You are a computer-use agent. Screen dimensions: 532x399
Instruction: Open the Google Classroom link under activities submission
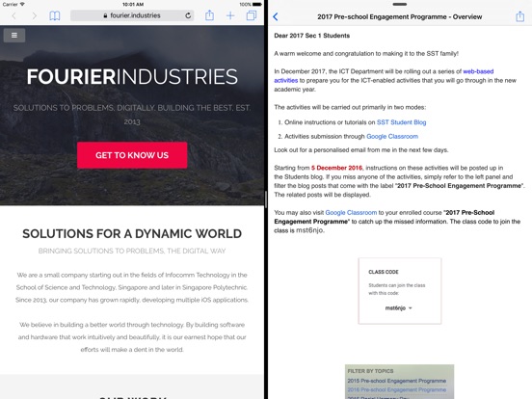pyautogui.click(x=392, y=137)
